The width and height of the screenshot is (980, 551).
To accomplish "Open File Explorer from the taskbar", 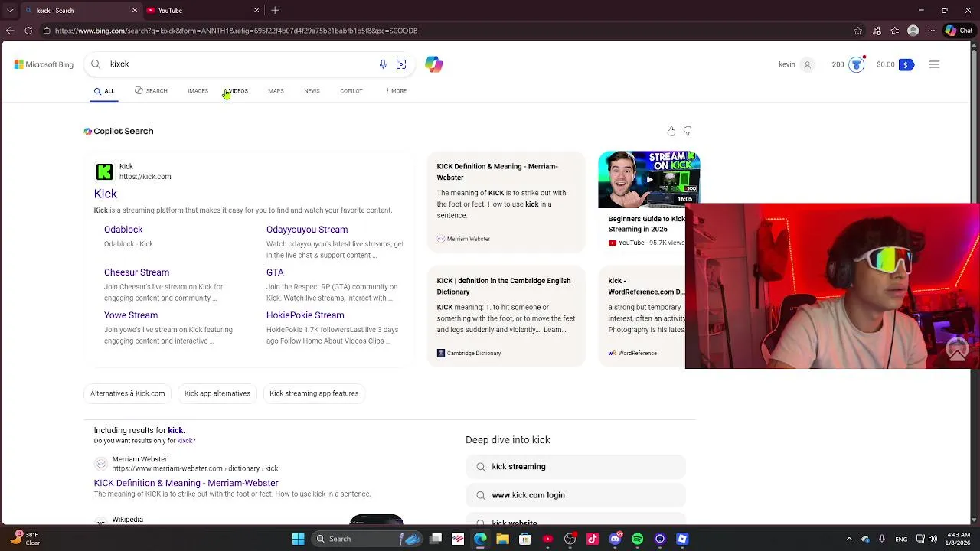I will tap(502, 539).
